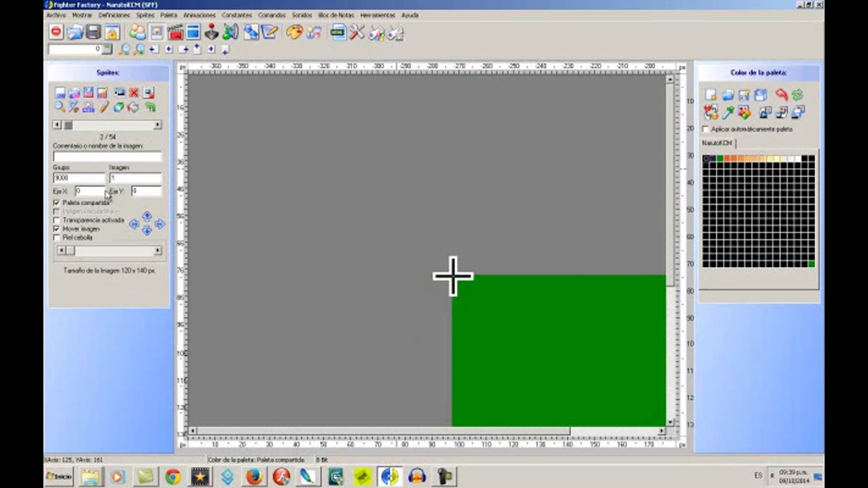Click the magnifier tool in Sprites panel
The image size is (868, 488).
pos(60,107)
